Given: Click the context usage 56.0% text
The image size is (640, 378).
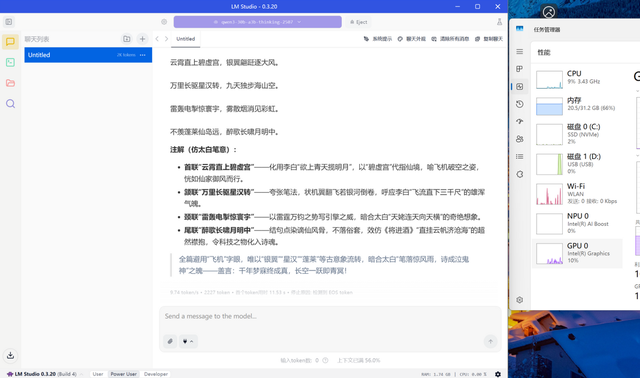Looking at the screenshot, I should [358, 360].
